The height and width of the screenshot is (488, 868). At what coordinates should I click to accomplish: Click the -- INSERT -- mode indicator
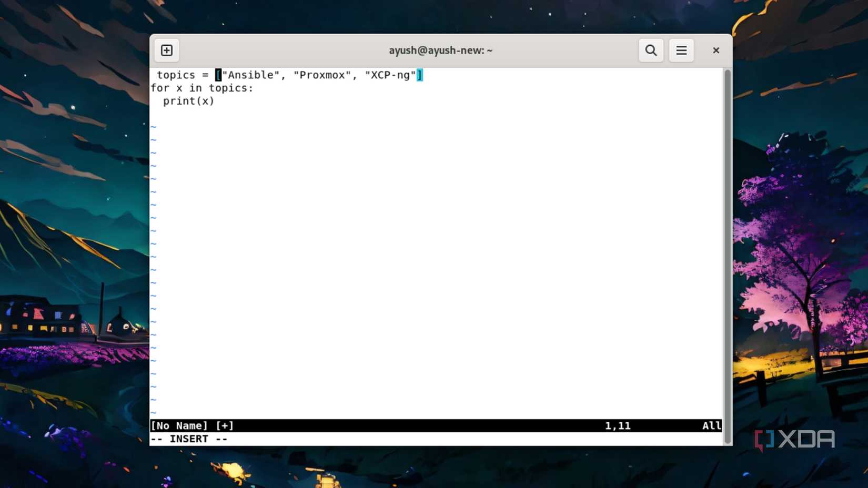pos(189,439)
